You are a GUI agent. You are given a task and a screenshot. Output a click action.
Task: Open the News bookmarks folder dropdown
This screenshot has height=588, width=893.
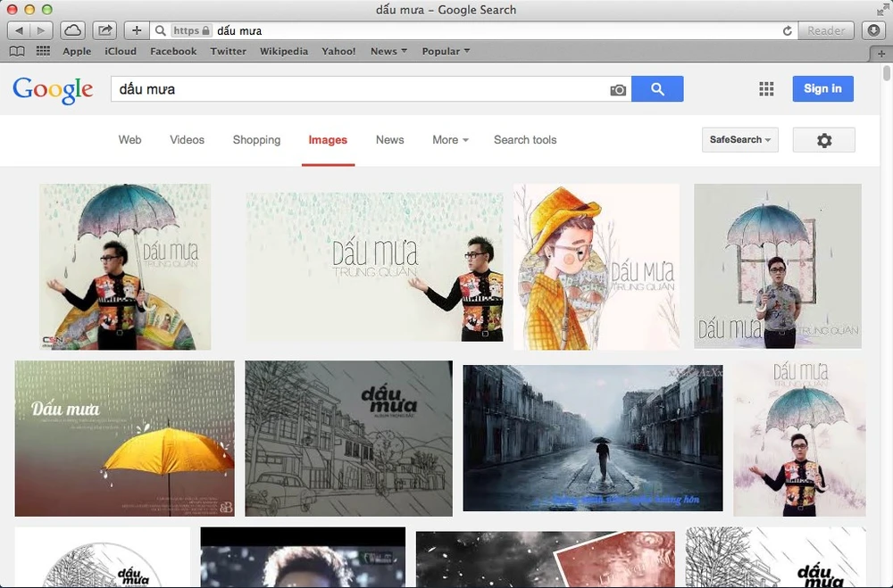click(x=388, y=51)
